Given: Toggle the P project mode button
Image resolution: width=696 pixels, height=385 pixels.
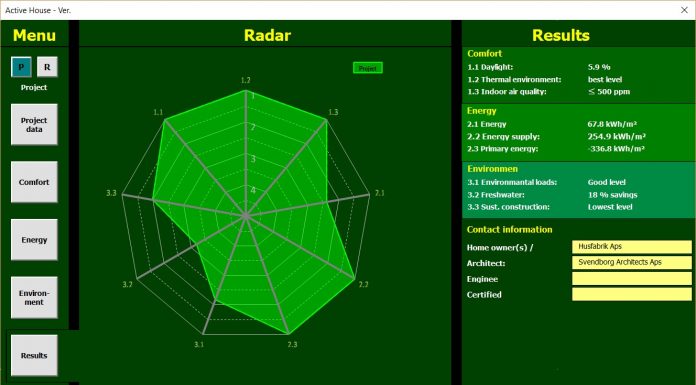Looking at the screenshot, I should click(21, 67).
